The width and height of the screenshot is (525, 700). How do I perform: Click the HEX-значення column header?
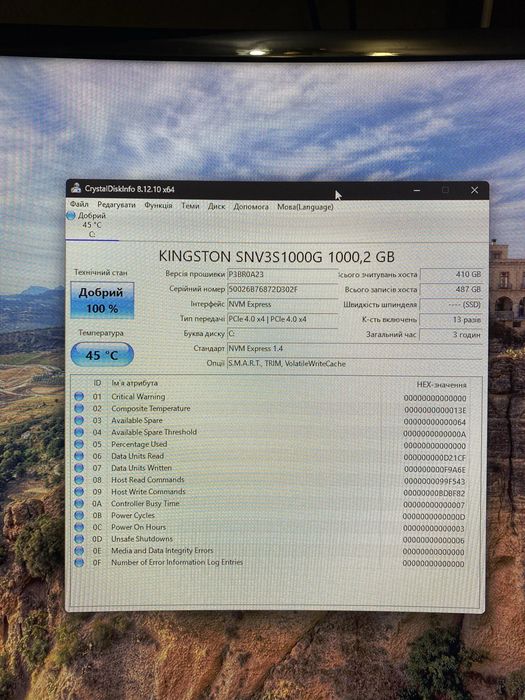coord(441,384)
